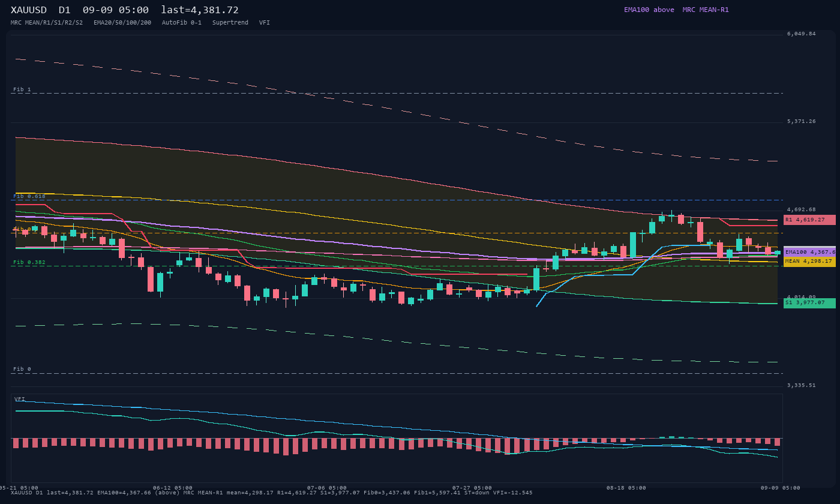Click the 06-12 05:00 date axis label

tap(173, 488)
